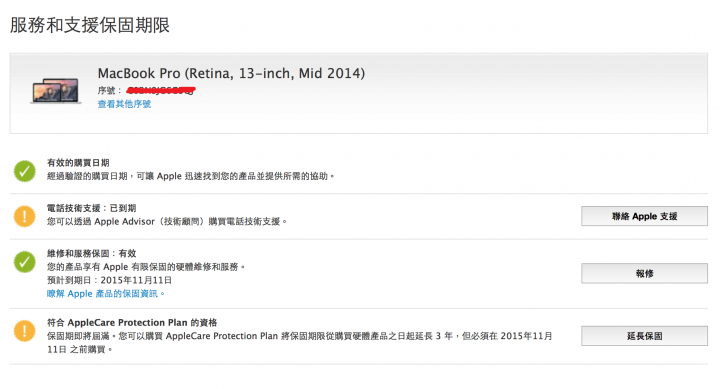
Task: Click the green checkmark beside 有效的購買日期
Action: 25,171
